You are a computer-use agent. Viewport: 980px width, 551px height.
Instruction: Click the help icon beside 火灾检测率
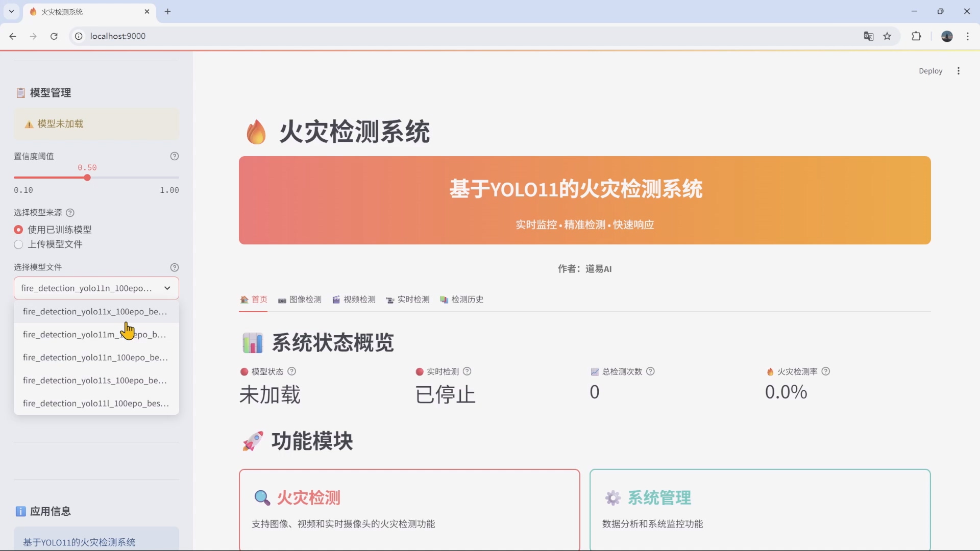[826, 371]
